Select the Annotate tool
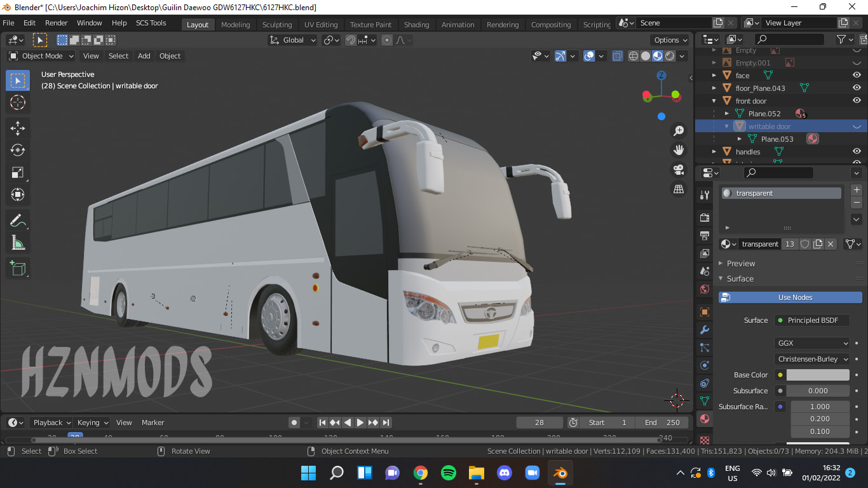 click(18, 220)
